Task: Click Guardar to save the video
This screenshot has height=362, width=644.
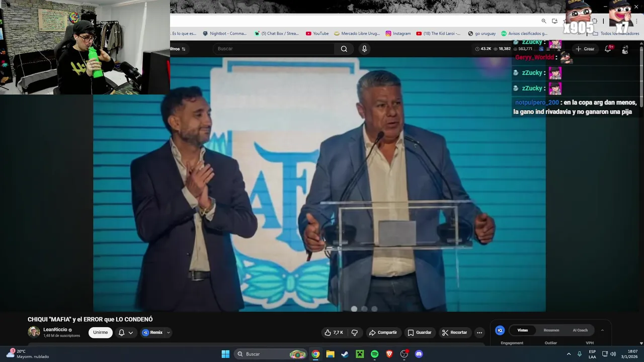Action: (x=419, y=332)
